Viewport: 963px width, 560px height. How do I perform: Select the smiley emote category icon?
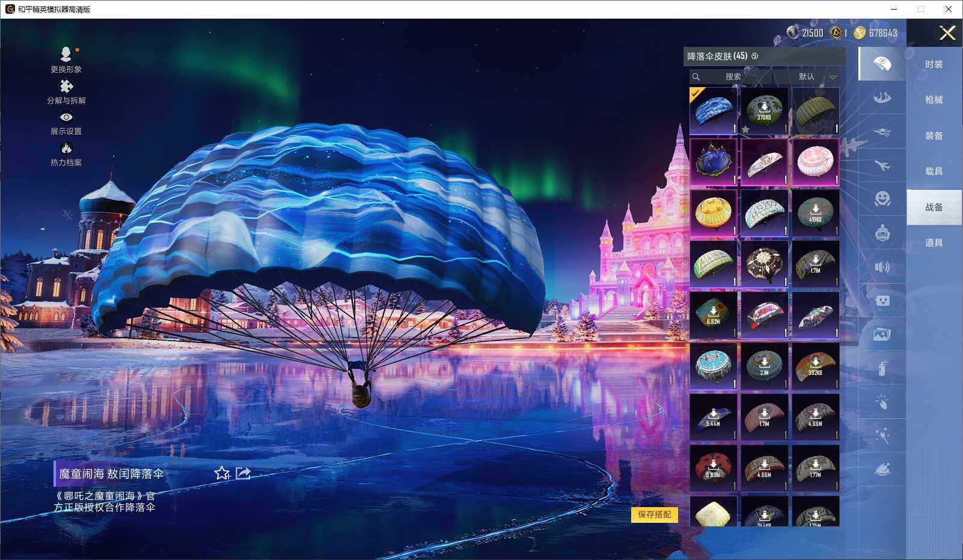(882, 198)
